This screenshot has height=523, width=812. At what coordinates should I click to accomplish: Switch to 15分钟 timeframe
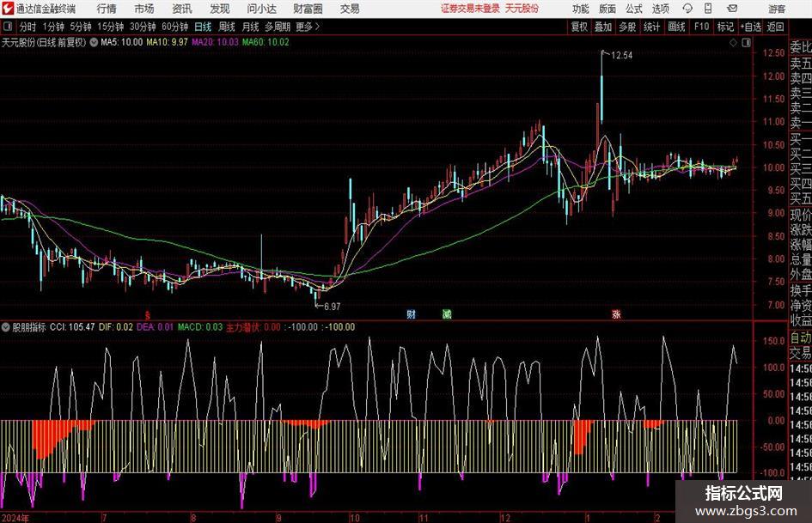click(x=111, y=27)
